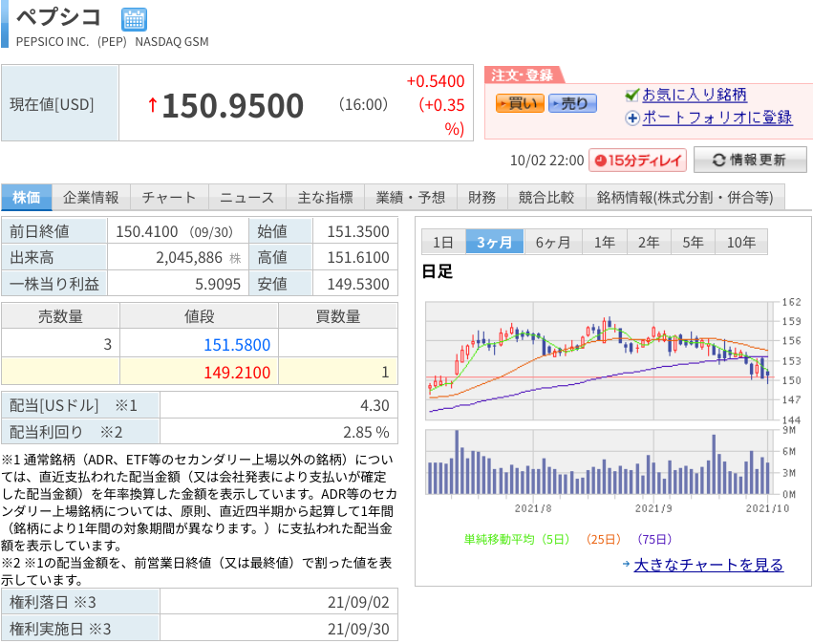This screenshot has width=813, height=644.
Task: Open the 主な指標 tab
Action: 325,197
